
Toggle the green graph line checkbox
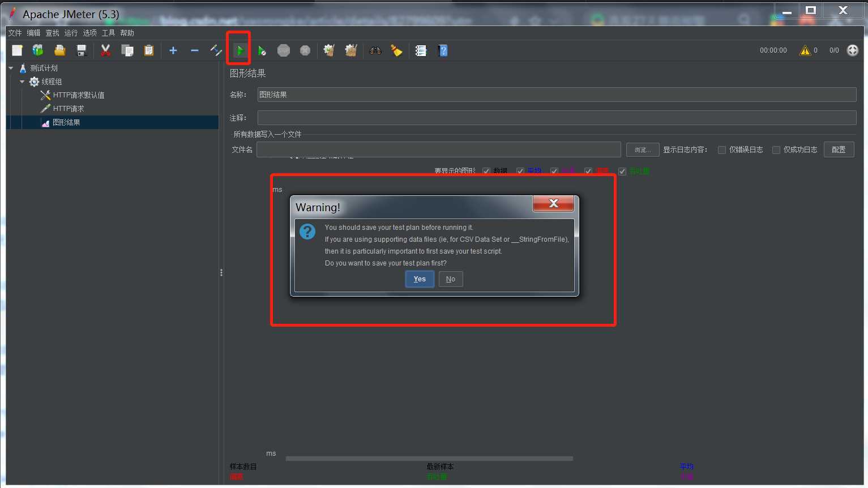622,171
